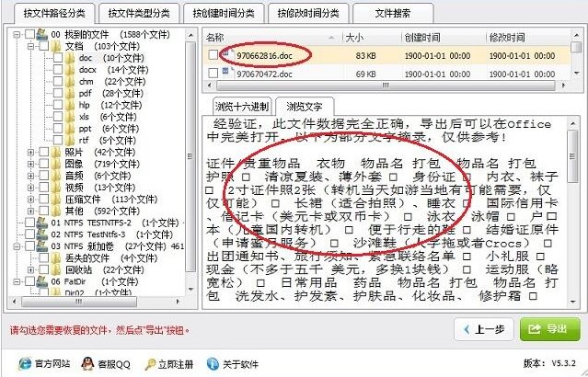The height and width of the screenshot is (377, 588).
Task: Tick the 02 NTFS TestNtfs-3 checkbox
Action: 29,234
